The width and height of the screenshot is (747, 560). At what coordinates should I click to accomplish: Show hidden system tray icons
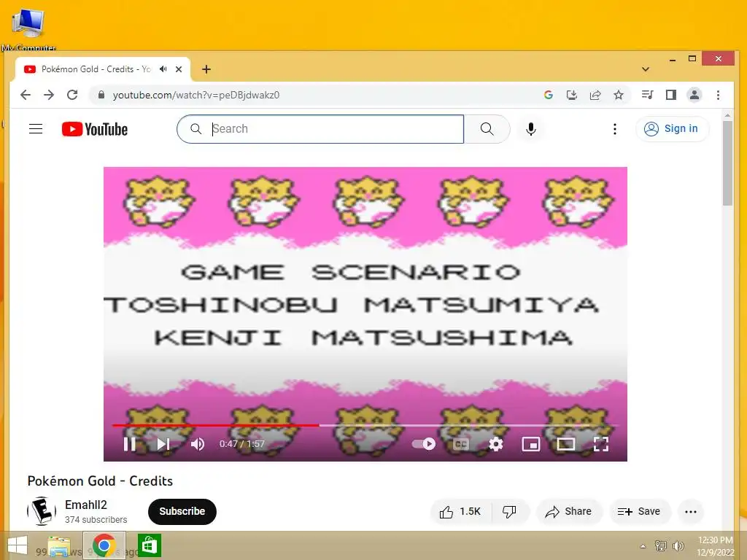tap(643, 546)
